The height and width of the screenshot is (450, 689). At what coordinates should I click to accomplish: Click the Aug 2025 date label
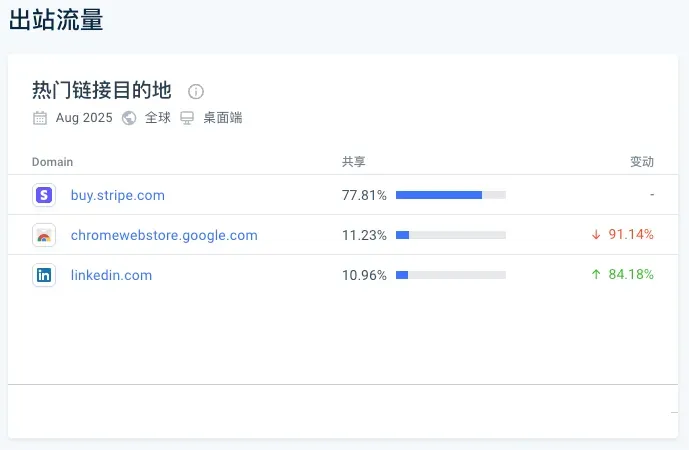tap(84, 118)
